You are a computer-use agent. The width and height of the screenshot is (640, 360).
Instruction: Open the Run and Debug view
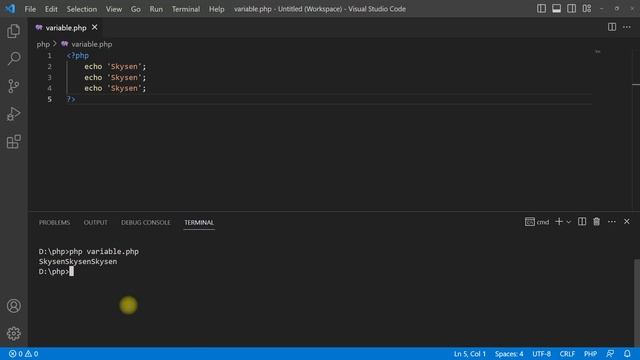pos(13,114)
